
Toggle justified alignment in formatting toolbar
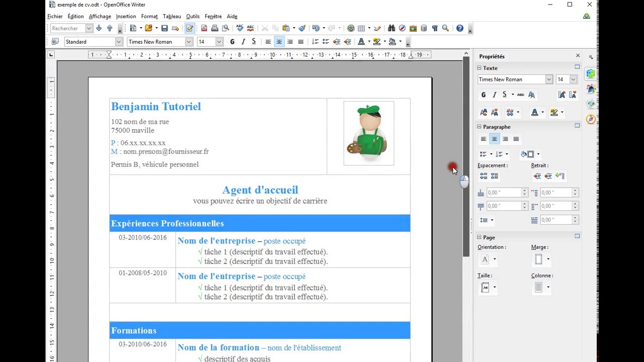[x=300, y=42]
